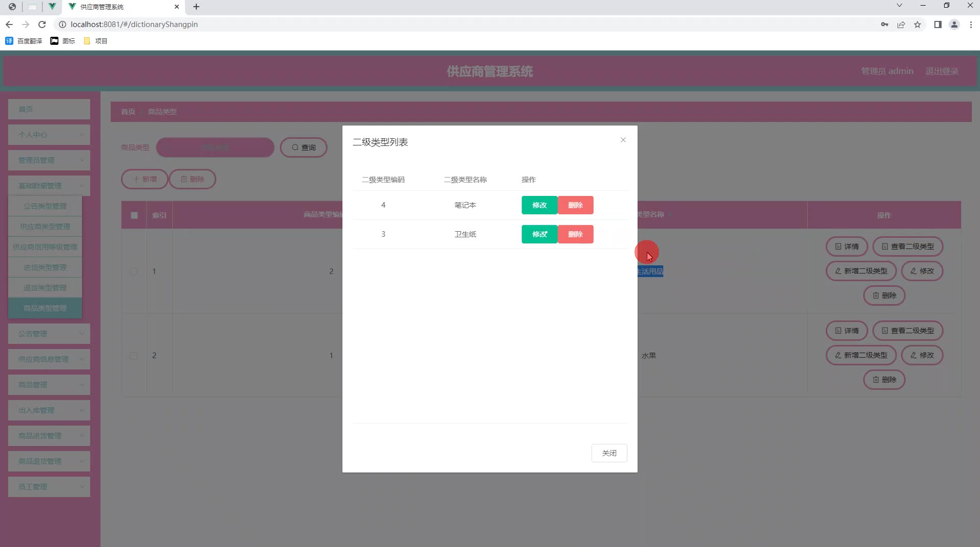Expand 商品退货管理 sidebar menu
Image resolution: width=980 pixels, height=547 pixels.
click(49, 461)
